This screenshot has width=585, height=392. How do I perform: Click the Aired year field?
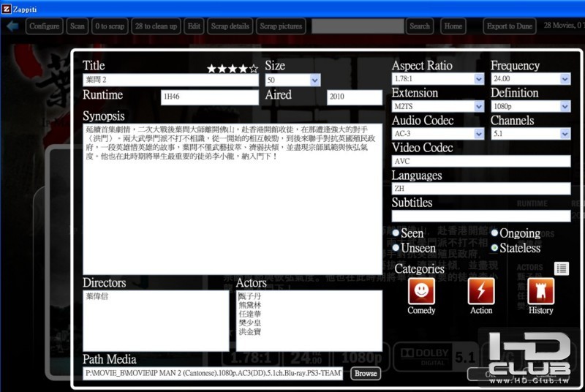point(355,97)
